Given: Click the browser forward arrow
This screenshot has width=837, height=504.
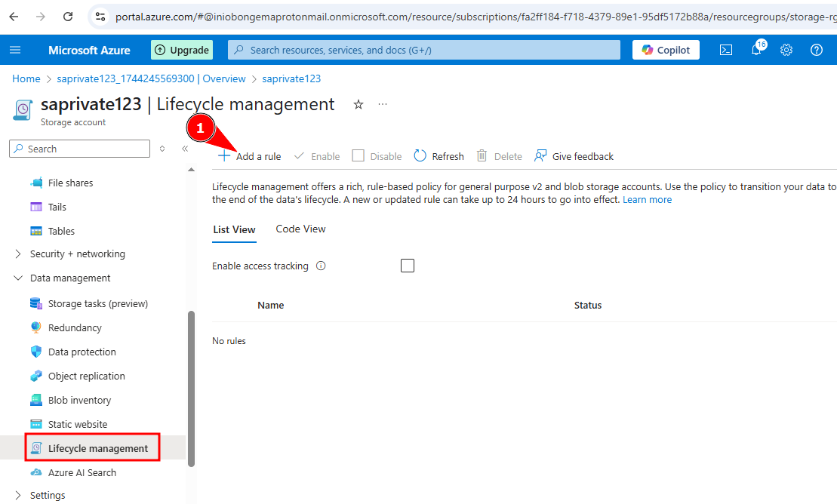Looking at the screenshot, I should click(x=41, y=17).
